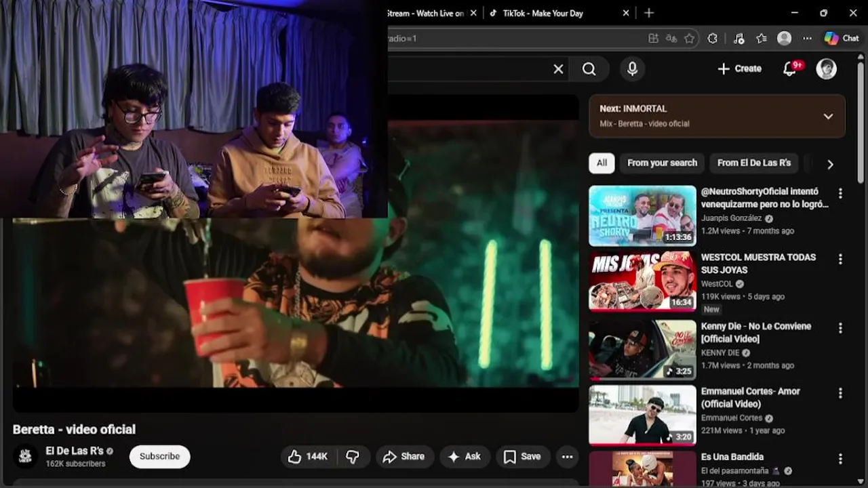Click the translate icon in address bar

coord(671,39)
